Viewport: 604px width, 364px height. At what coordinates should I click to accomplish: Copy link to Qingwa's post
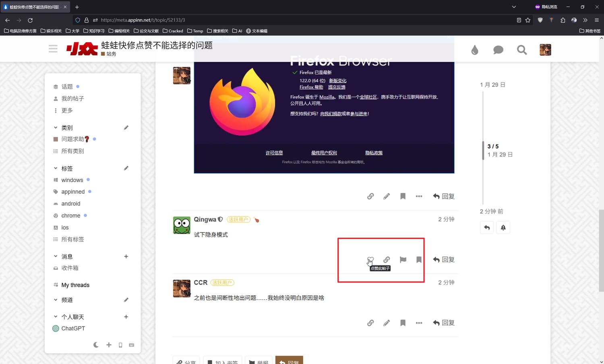pos(387,259)
